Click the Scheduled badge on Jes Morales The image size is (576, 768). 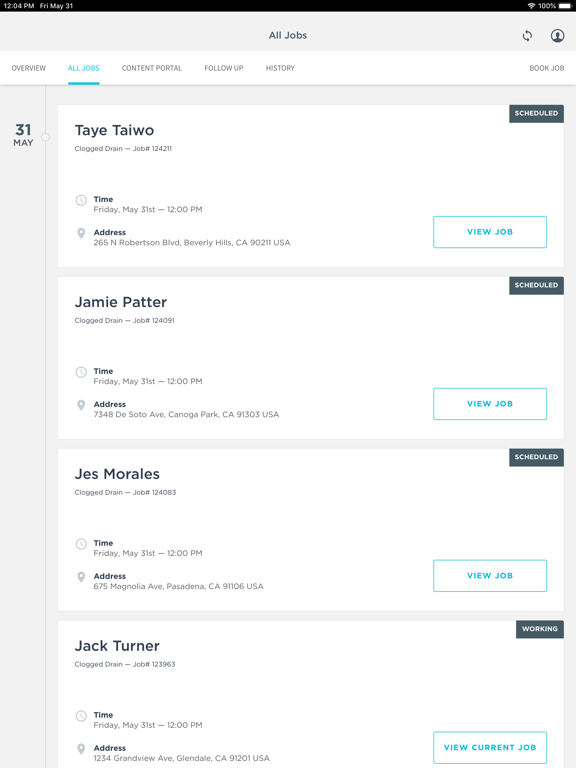pyautogui.click(x=536, y=457)
